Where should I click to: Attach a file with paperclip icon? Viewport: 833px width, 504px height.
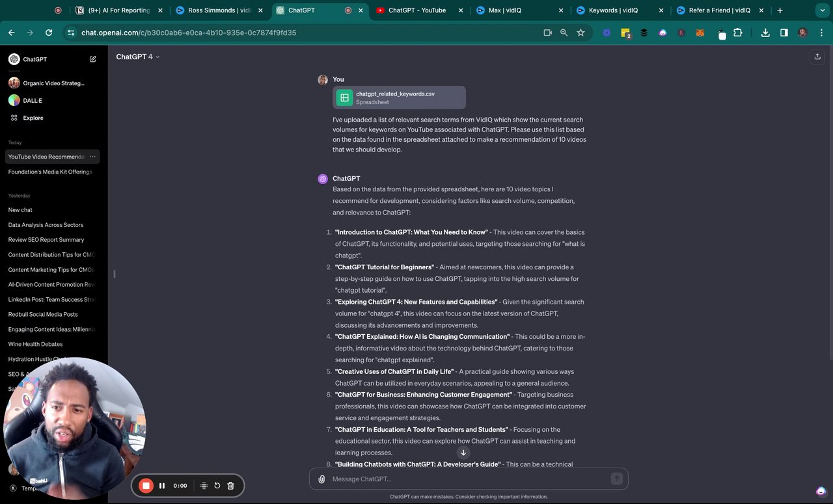pyautogui.click(x=321, y=479)
